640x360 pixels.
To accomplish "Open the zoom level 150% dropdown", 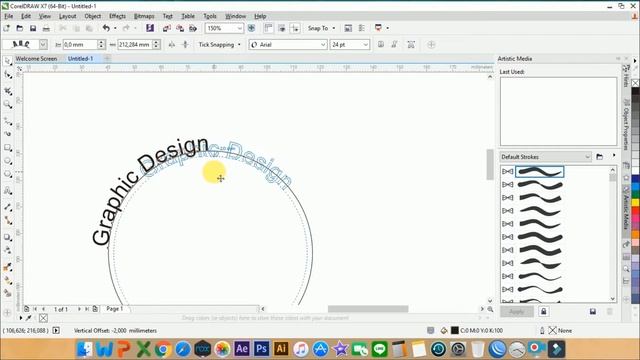I will (239, 28).
